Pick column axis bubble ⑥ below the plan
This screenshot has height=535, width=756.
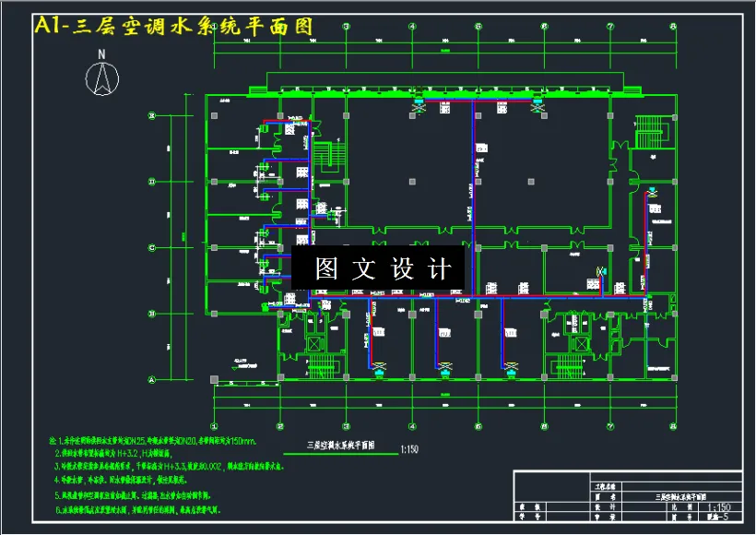tap(544, 426)
